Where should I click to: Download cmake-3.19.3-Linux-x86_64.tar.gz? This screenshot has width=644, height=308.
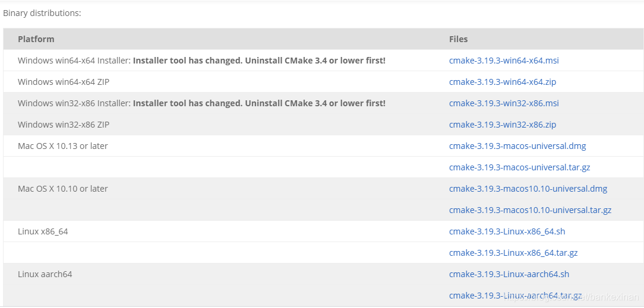(513, 253)
